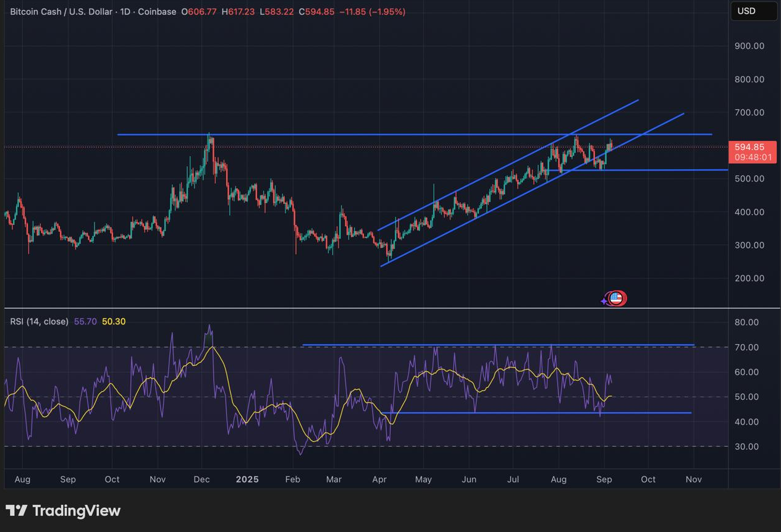
Task: Click the 400.00 price axis label
Action: (x=749, y=212)
